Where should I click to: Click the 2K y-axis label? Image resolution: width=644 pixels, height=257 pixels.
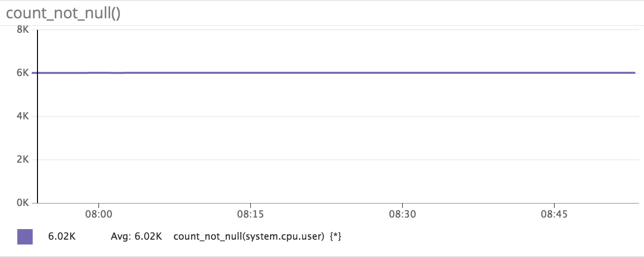[23, 160]
